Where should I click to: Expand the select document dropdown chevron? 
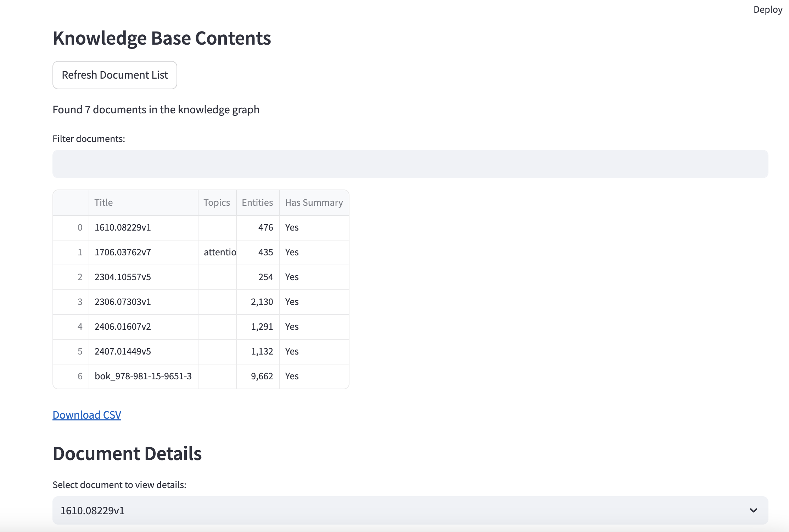[753, 510]
